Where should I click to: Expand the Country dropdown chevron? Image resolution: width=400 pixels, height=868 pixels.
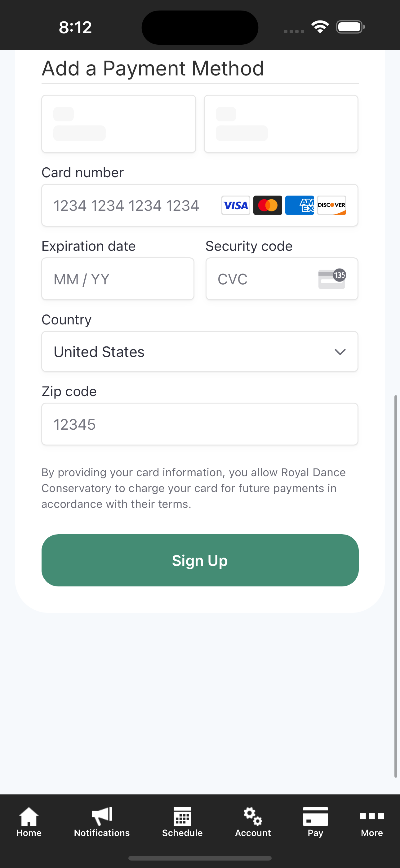340,352
